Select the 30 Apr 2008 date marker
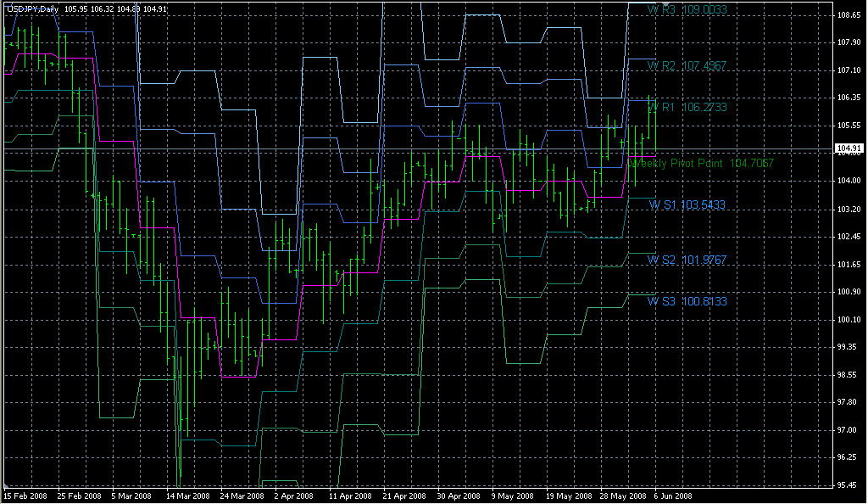The height and width of the screenshot is (504, 868). coord(458,496)
